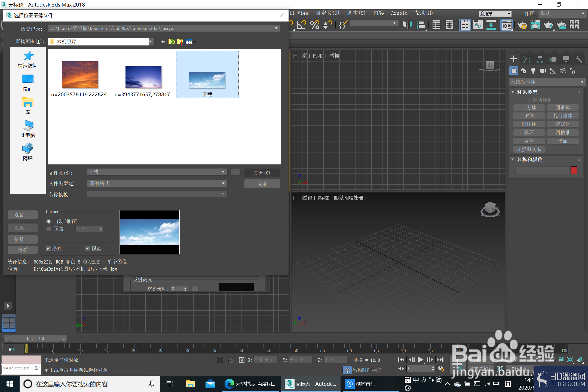This screenshot has width=588, height=392.
Task: Toggle Angle Snap icon
Action: pos(301,25)
